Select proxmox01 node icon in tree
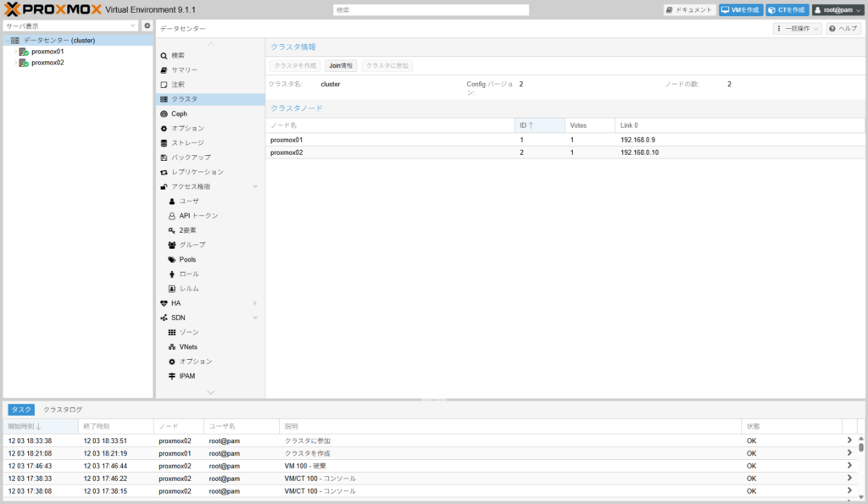This screenshot has height=504, width=868. [24, 52]
